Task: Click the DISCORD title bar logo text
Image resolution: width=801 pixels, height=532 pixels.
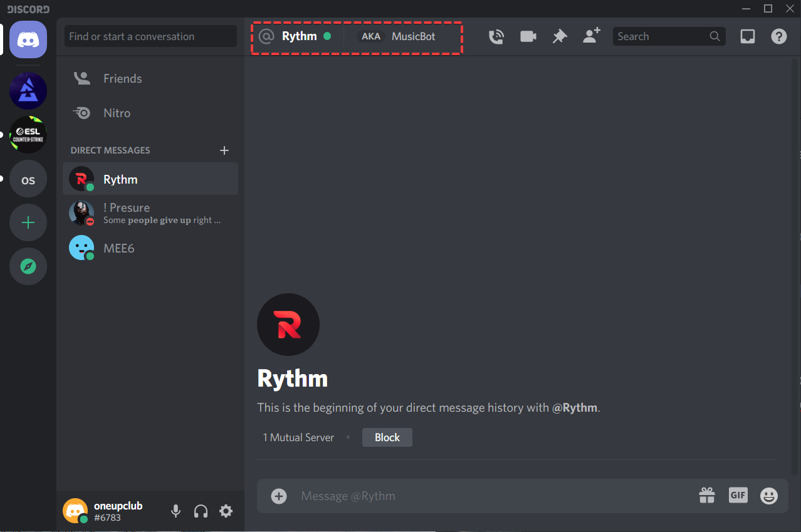Action: pos(28,9)
